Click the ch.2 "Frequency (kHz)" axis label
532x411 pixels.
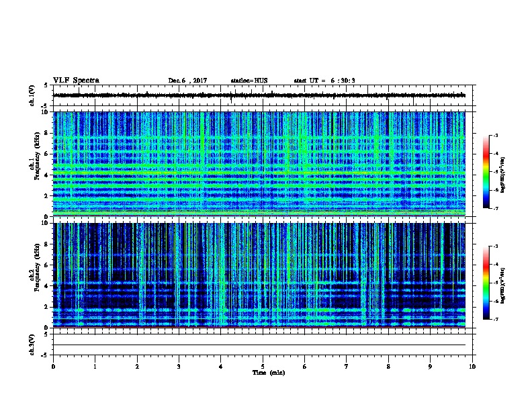click(37, 267)
